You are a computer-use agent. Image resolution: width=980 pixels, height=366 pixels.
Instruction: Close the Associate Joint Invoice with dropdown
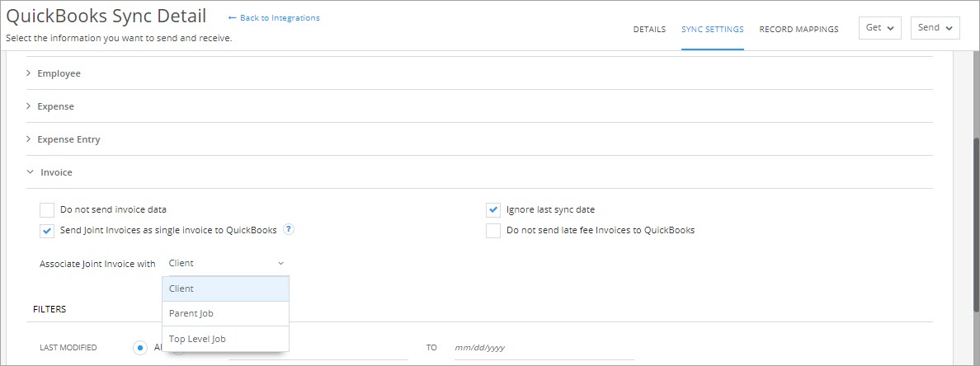(x=226, y=263)
